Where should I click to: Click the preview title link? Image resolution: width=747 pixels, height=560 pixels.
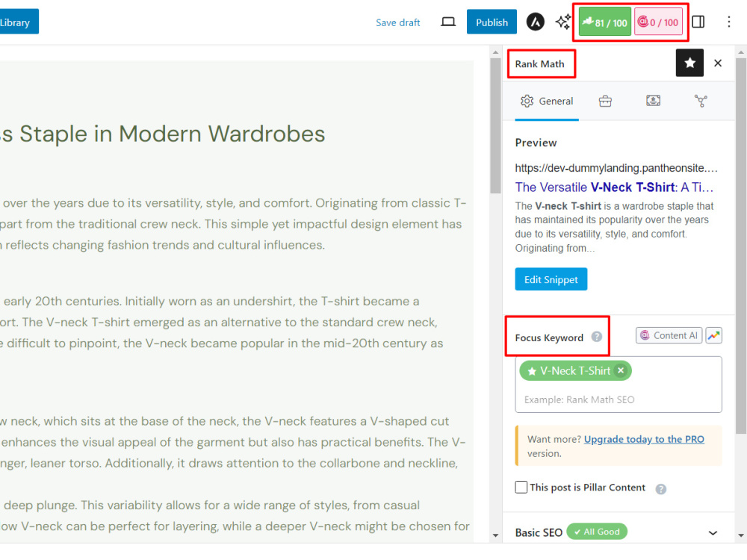coord(614,187)
